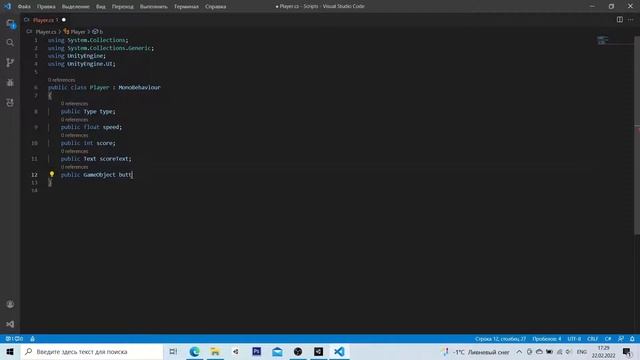Open the Выделение menu
This screenshot has height=360, width=640.
(x=76, y=7)
